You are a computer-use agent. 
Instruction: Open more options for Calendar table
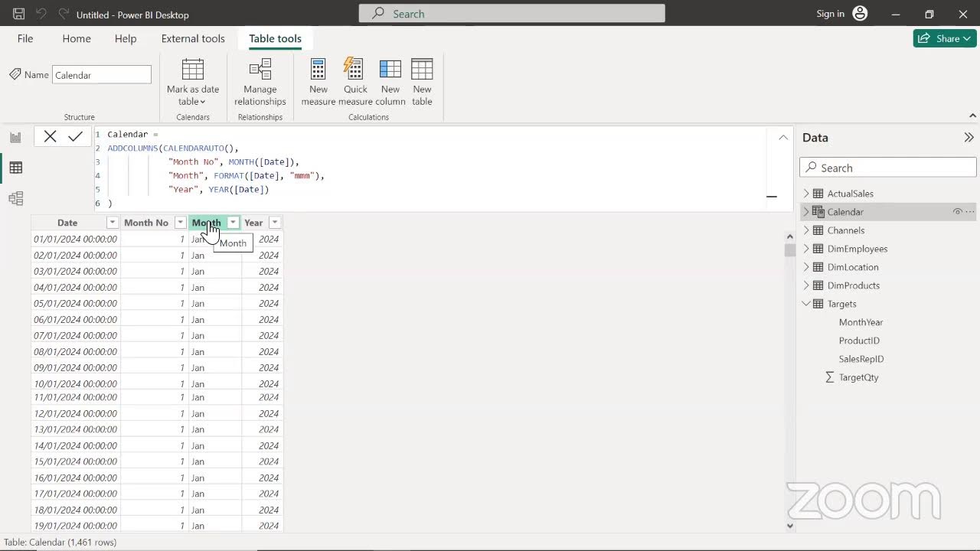(x=970, y=212)
